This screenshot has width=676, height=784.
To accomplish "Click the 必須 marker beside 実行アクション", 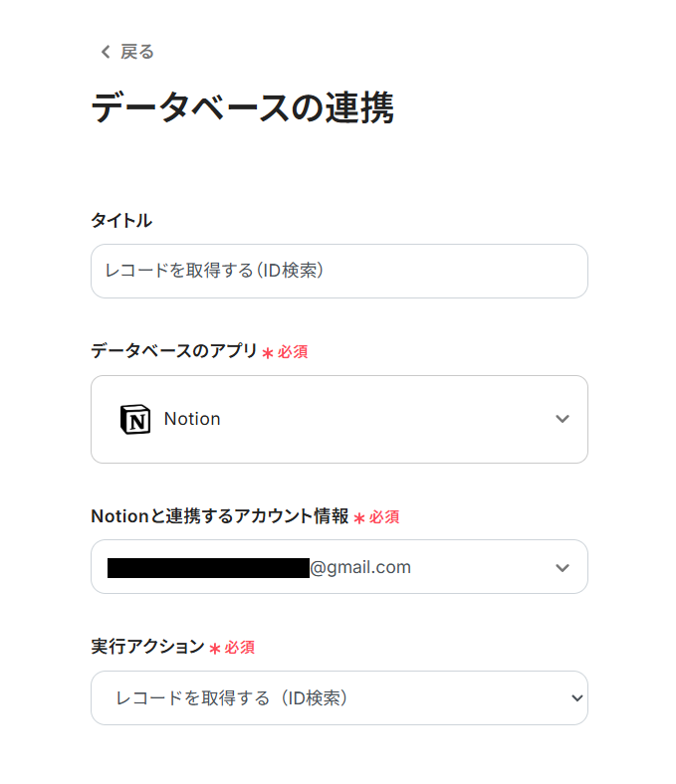I will [239, 648].
